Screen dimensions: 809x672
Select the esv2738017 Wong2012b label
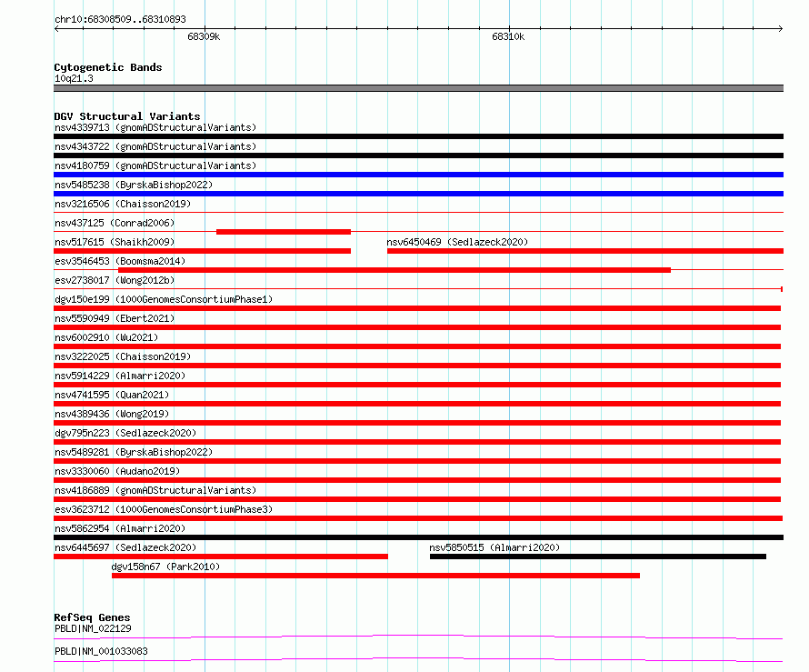(115, 280)
